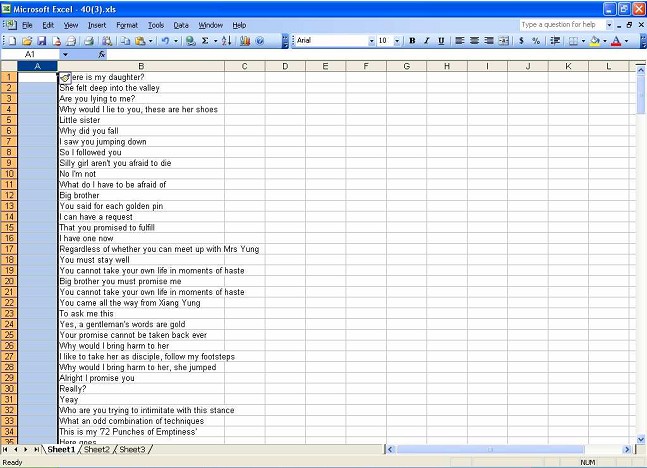
Task: Toggle Bold formatting
Action: pos(412,40)
